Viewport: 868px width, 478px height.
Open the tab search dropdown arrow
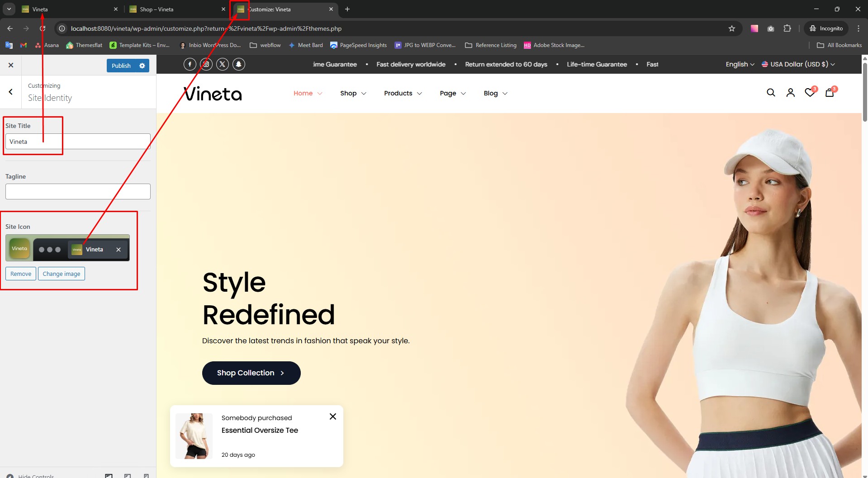[9, 9]
